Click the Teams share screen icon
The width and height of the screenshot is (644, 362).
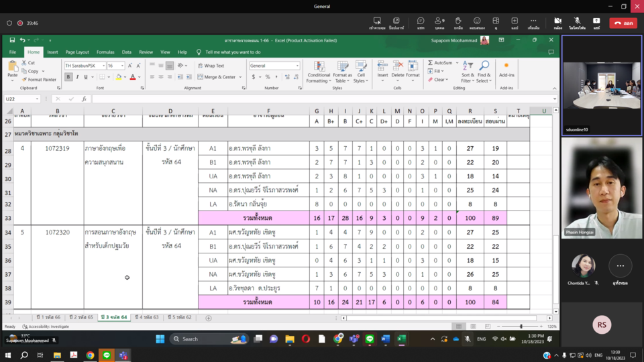point(596,23)
